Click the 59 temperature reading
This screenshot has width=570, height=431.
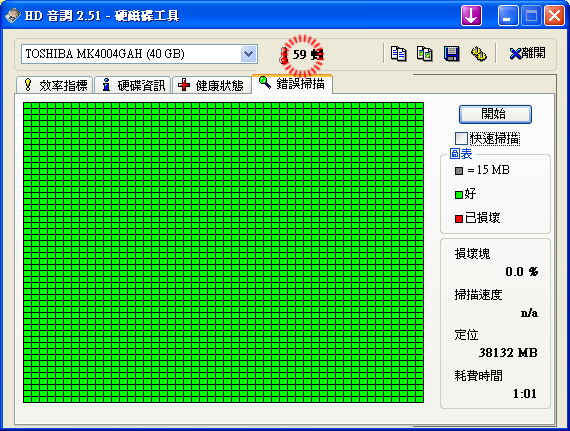point(300,55)
